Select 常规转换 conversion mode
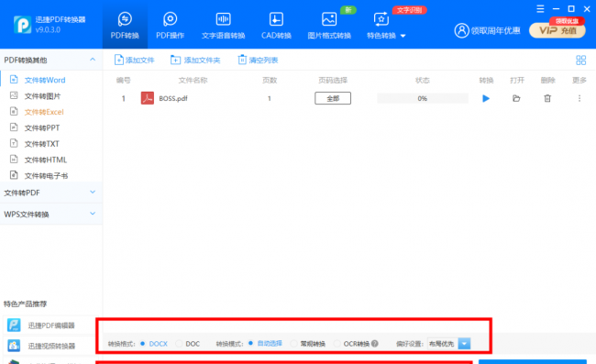596x364 pixels. coord(308,344)
